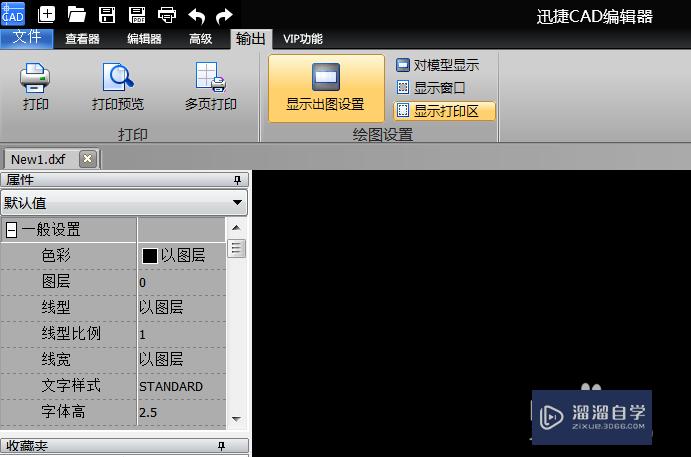Click the 收藏夹 panel header

(x=125, y=446)
